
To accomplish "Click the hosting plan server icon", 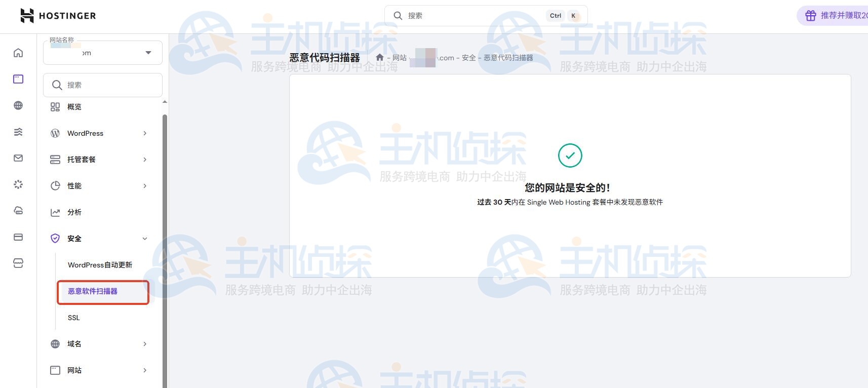I will pos(55,160).
